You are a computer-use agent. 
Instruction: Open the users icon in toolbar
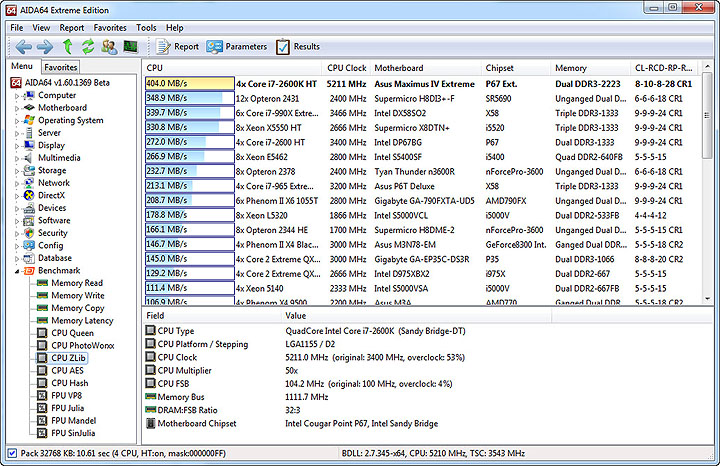coord(109,46)
